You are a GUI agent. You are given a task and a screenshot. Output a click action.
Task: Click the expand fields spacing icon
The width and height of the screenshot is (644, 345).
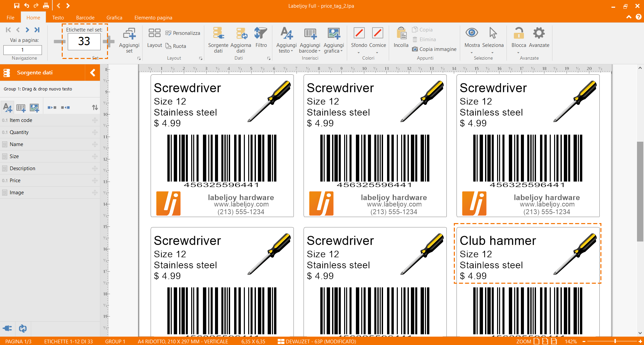[52, 108]
